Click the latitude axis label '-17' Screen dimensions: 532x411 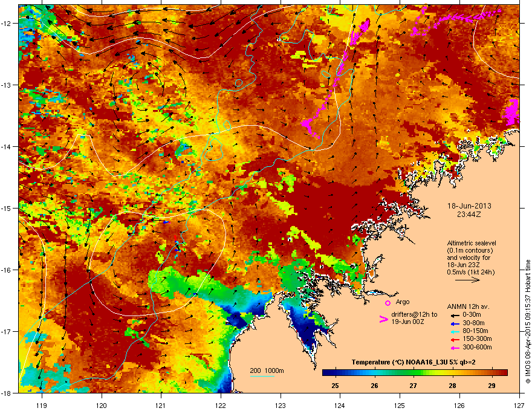[x=7, y=331]
